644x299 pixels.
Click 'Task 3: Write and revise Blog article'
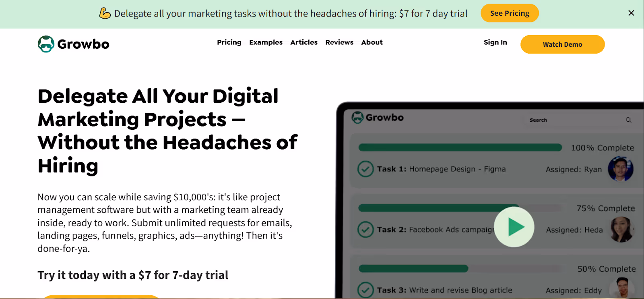pyautogui.click(x=444, y=290)
